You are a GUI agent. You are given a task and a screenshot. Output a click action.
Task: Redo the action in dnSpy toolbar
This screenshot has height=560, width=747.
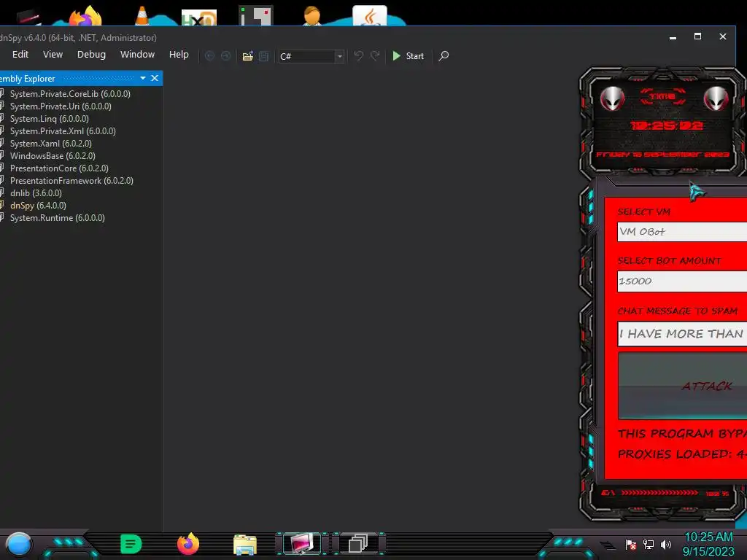point(376,55)
